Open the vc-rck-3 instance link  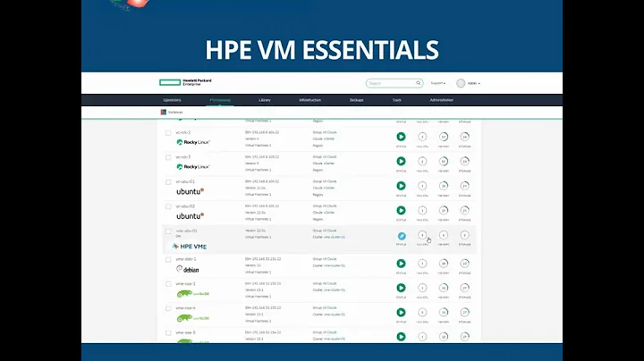tap(183, 157)
